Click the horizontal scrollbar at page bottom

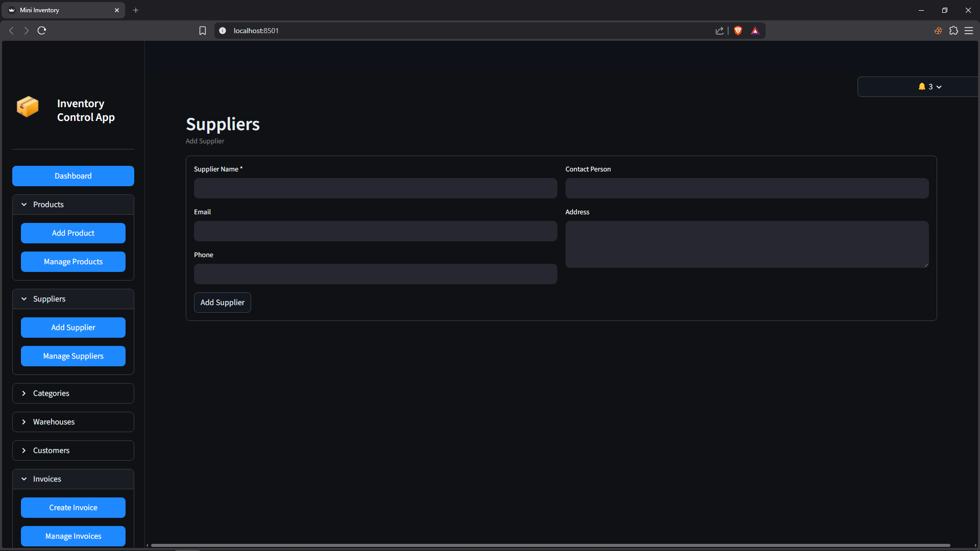(x=550, y=545)
